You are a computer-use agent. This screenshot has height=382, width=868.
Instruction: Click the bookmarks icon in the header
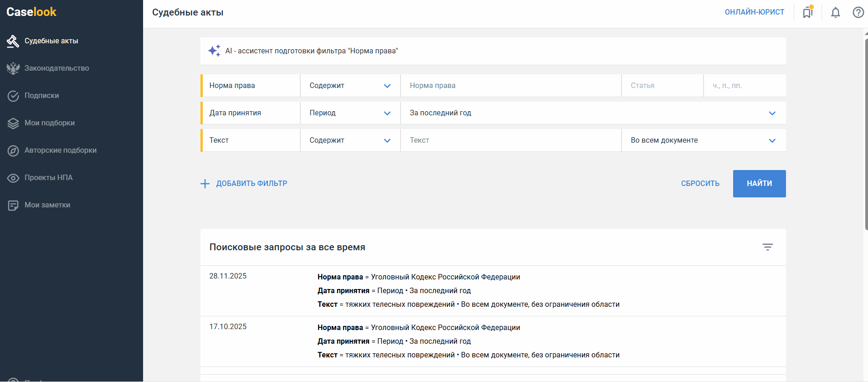(807, 12)
